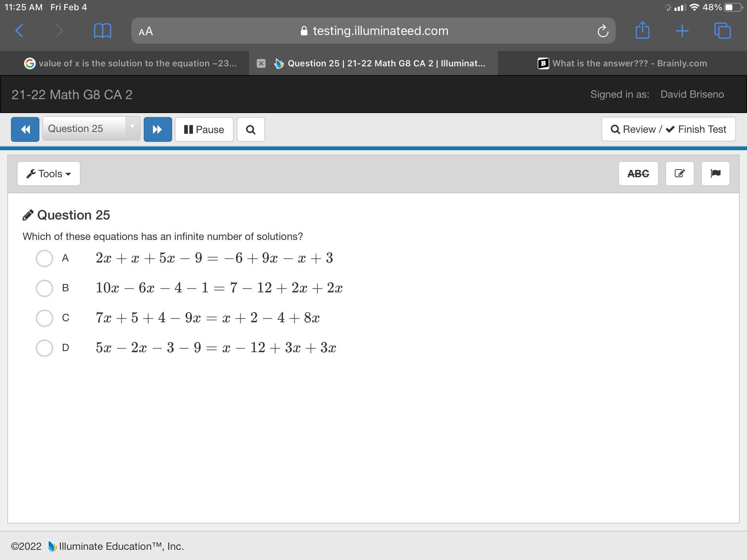747x560 pixels.
Task: Click Review / Finish Test button
Action: pos(668,129)
